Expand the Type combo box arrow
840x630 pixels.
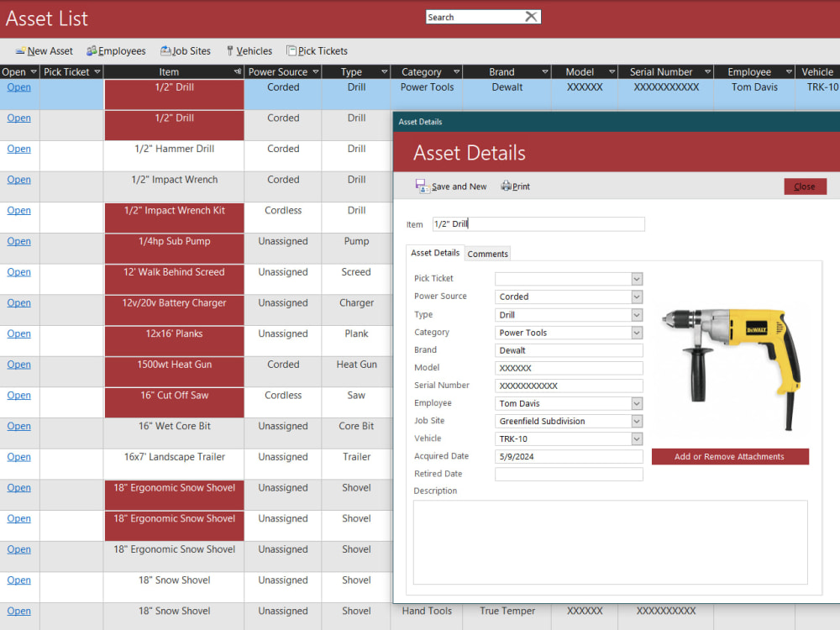(637, 315)
